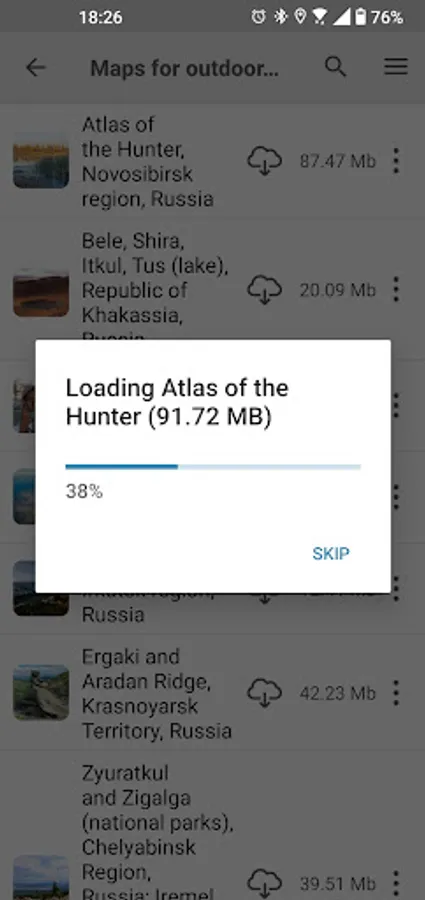Download the Ergaki and Aradan Ridge map
The image size is (425, 900).
[x=264, y=693]
